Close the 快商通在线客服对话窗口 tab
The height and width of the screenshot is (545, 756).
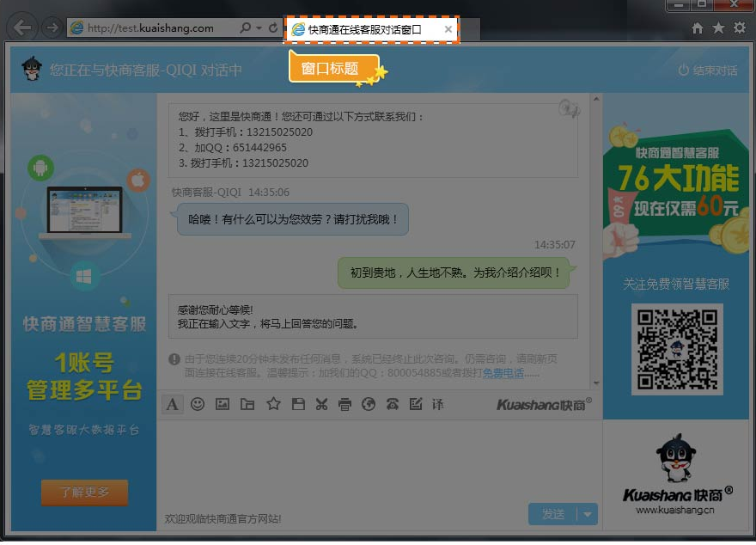[448, 29]
